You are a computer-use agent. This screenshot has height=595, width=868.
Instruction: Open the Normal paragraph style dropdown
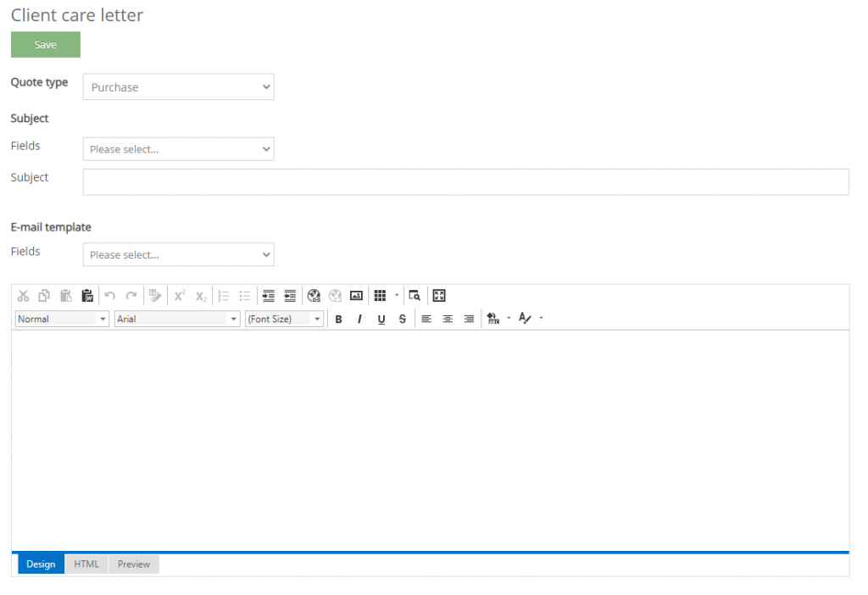pos(62,319)
